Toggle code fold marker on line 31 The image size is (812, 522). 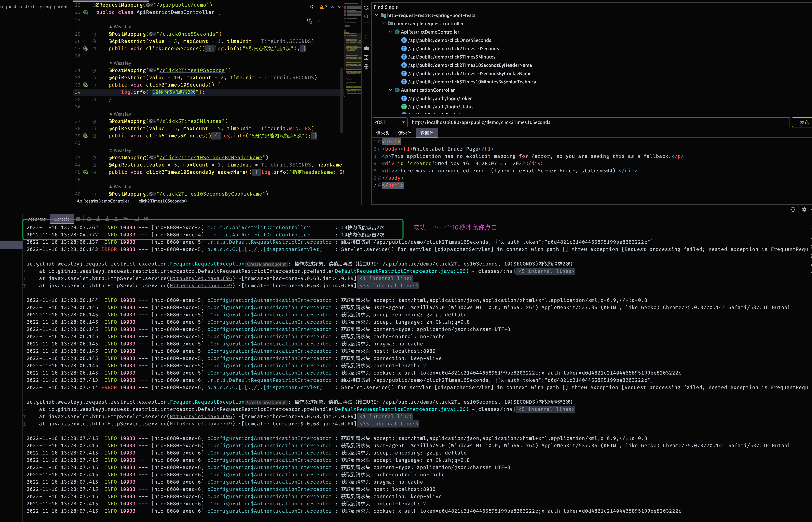(x=94, y=70)
